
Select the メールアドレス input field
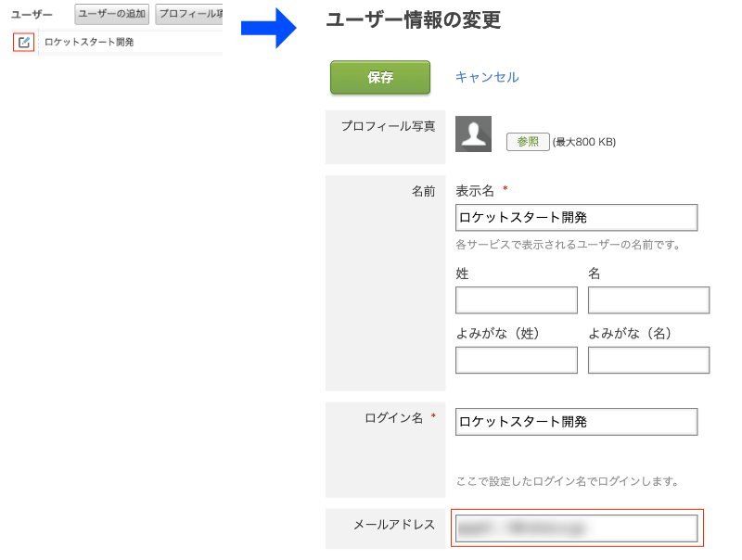click(x=576, y=528)
